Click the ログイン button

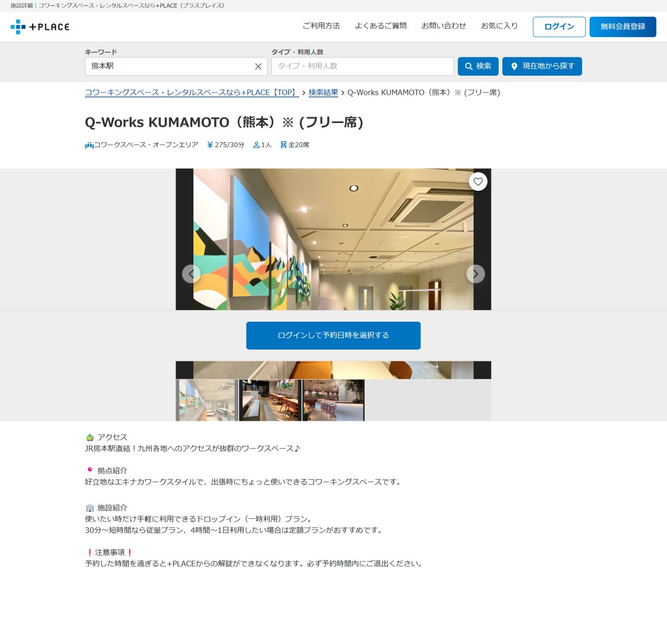(x=559, y=27)
